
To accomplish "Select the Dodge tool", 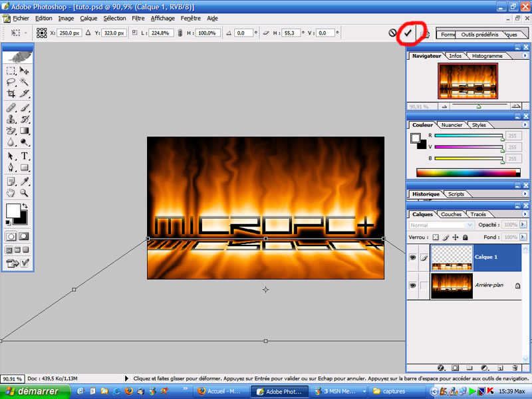I will pos(24,142).
